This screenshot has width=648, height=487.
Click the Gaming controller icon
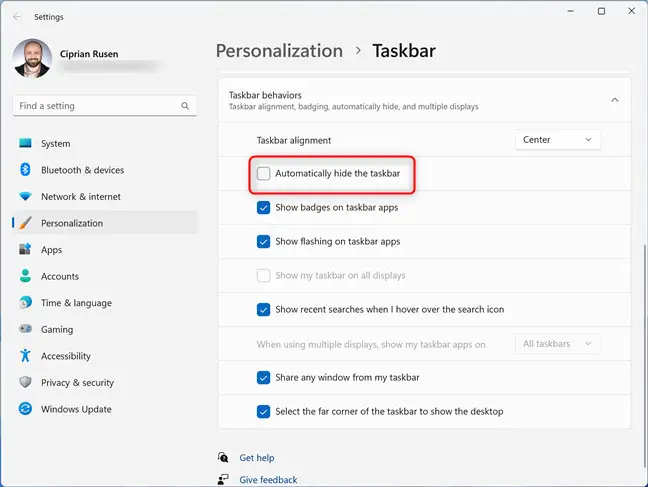coord(25,329)
